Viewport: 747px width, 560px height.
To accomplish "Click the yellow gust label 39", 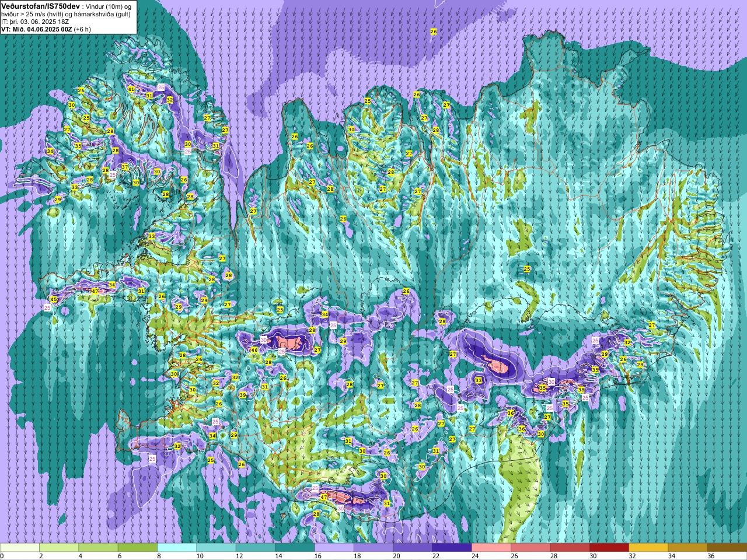I will 243,395.
